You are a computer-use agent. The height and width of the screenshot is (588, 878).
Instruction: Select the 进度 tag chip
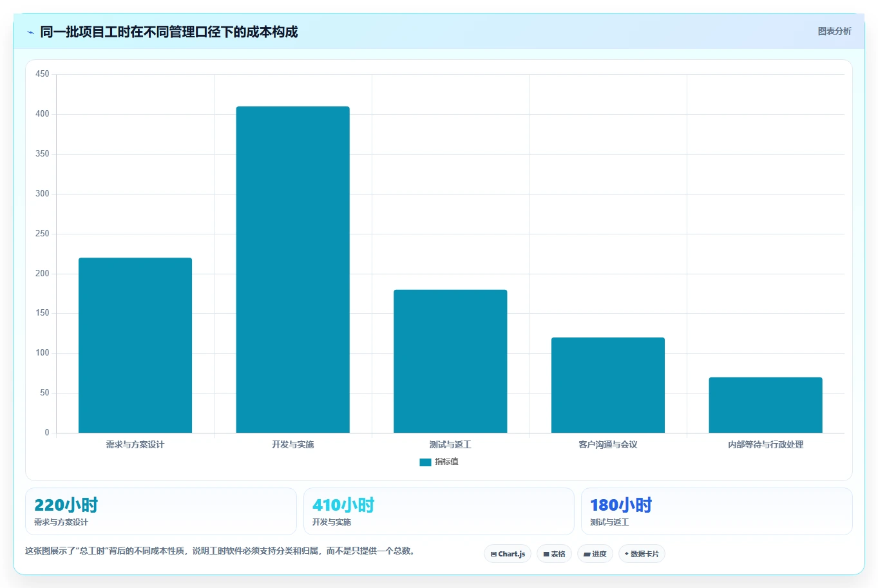click(595, 554)
